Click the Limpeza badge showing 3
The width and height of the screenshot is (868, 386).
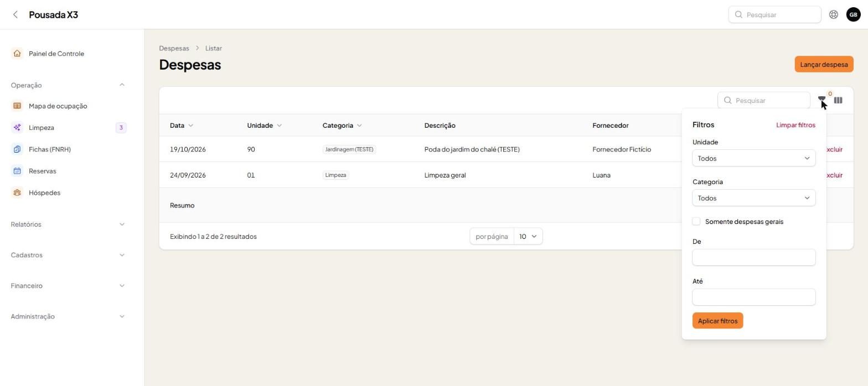click(121, 128)
